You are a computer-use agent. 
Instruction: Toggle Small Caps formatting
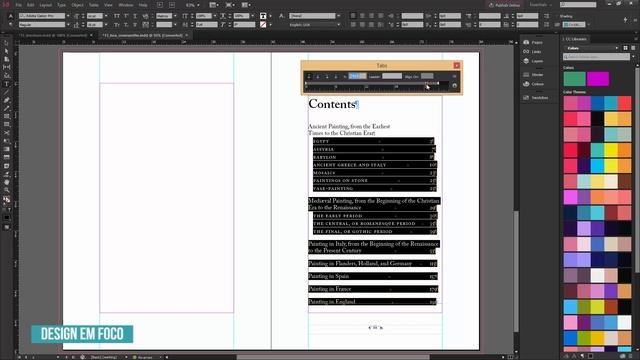tap(117, 25)
